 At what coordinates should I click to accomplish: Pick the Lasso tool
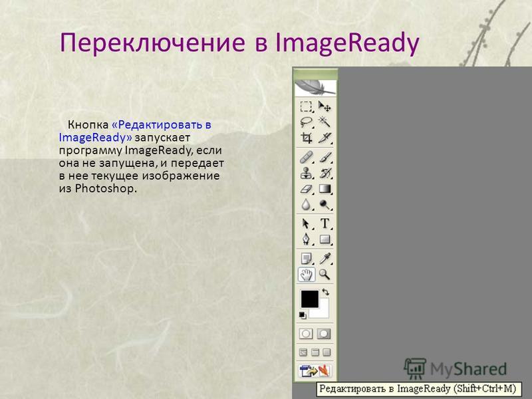(x=306, y=122)
